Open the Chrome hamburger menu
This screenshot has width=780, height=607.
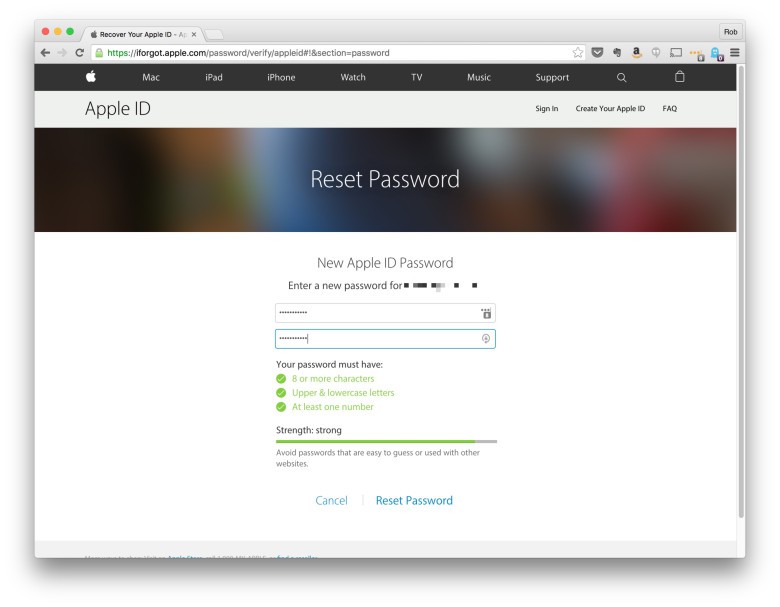[735, 53]
